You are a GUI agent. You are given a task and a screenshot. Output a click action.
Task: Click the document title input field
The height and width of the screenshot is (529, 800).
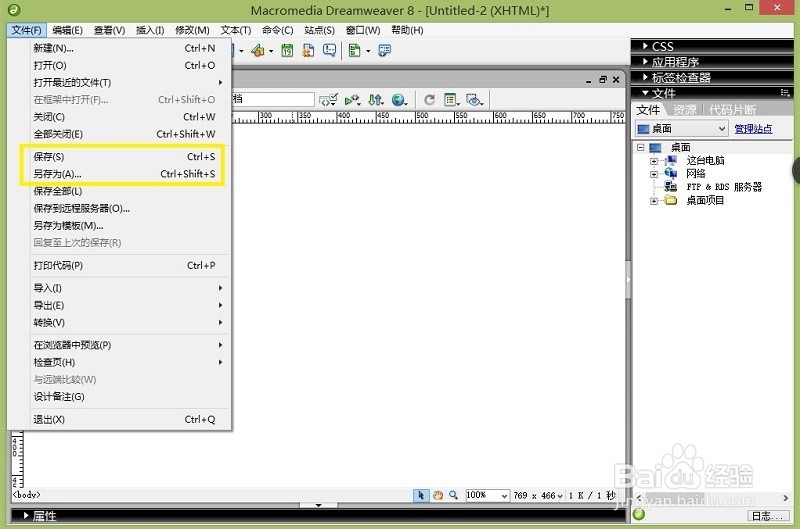point(273,99)
